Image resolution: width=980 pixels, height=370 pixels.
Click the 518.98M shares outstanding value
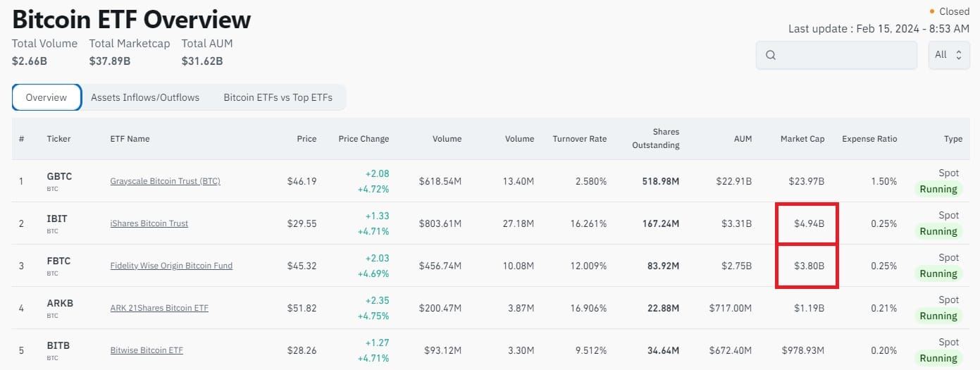(661, 181)
